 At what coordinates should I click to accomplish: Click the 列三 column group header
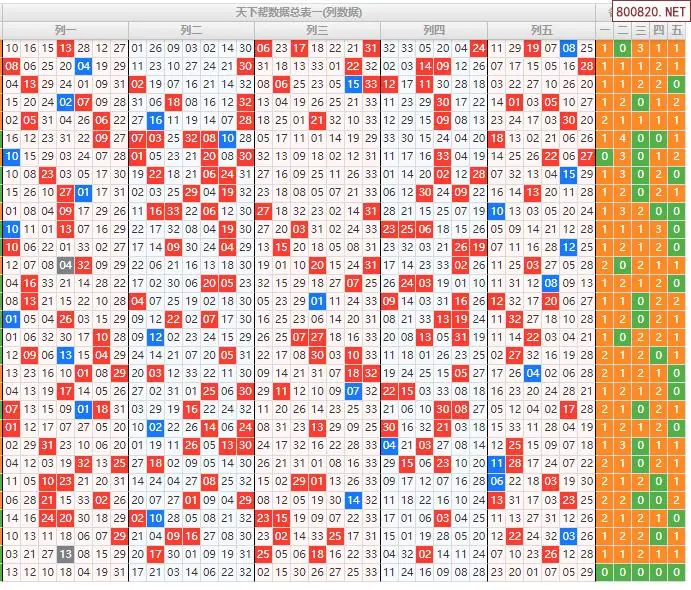[x=317, y=30]
